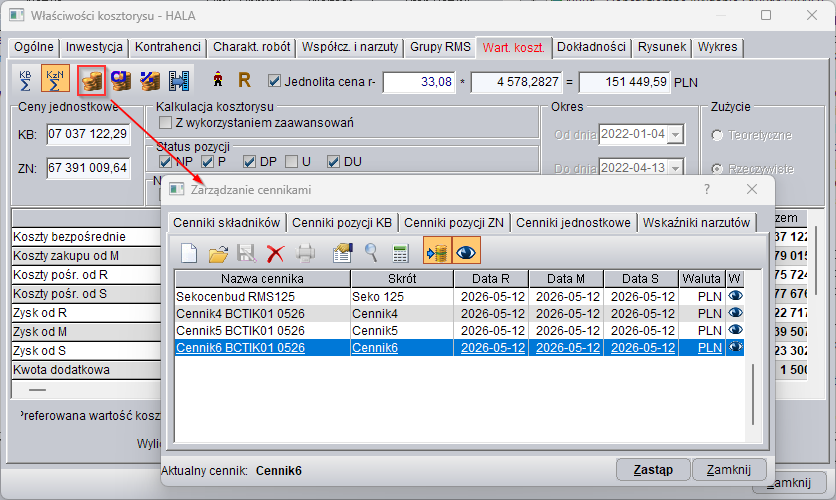Image resolution: width=836 pixels, height=500 pixels.
Task: Click the column transfer arrow icon
Action: (179, 80)
